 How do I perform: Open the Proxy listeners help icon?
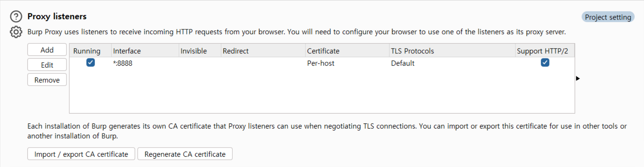16,16
